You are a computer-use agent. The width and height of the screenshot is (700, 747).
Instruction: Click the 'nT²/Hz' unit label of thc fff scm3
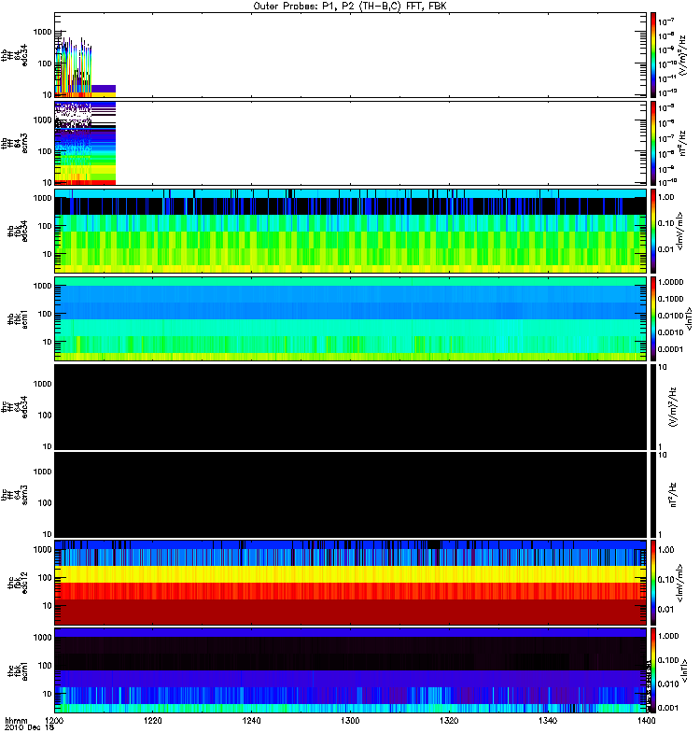coord(673,495)
